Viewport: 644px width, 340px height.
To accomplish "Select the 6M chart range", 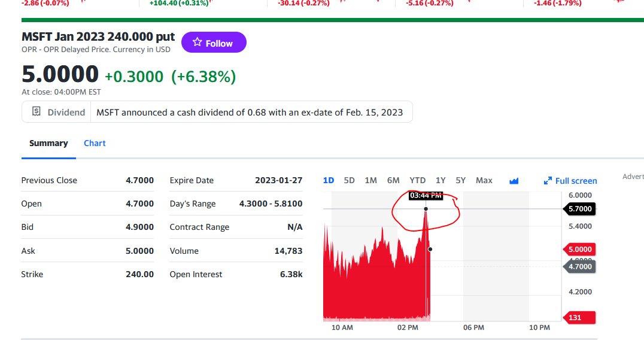I will coord(393,180).
